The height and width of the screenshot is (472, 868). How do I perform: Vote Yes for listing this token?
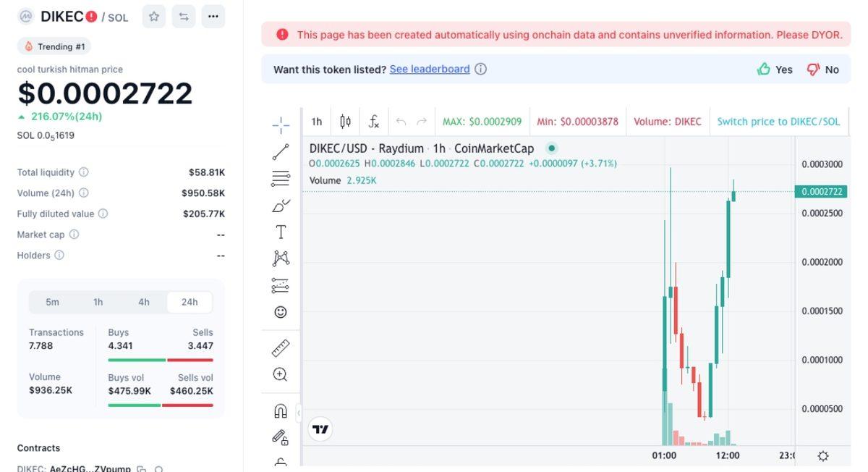click(773, 69)
